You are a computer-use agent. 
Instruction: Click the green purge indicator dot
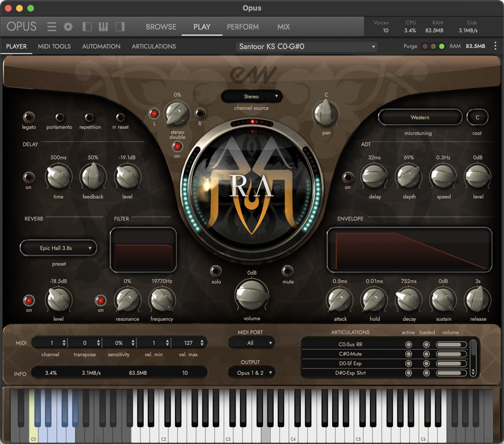[442, 46]
